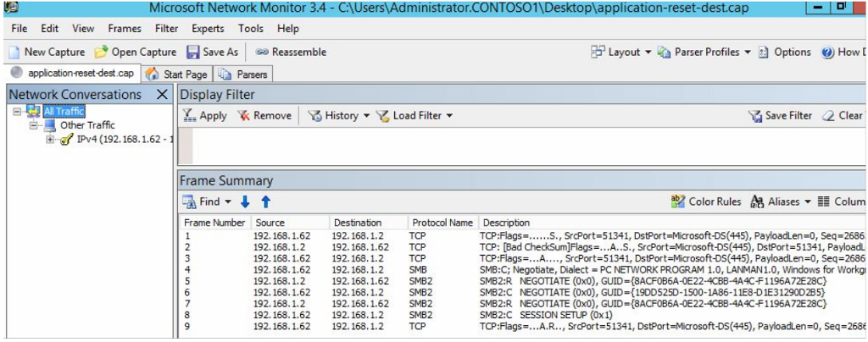This screenshot has height=342, width=868.
Task: Click the New Capture toolbar icon
Action: [15, 52]
